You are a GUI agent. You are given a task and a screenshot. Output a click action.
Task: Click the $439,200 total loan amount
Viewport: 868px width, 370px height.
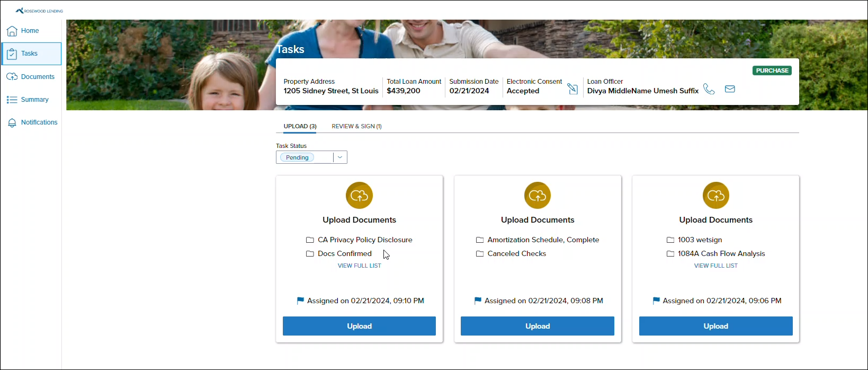404,91
